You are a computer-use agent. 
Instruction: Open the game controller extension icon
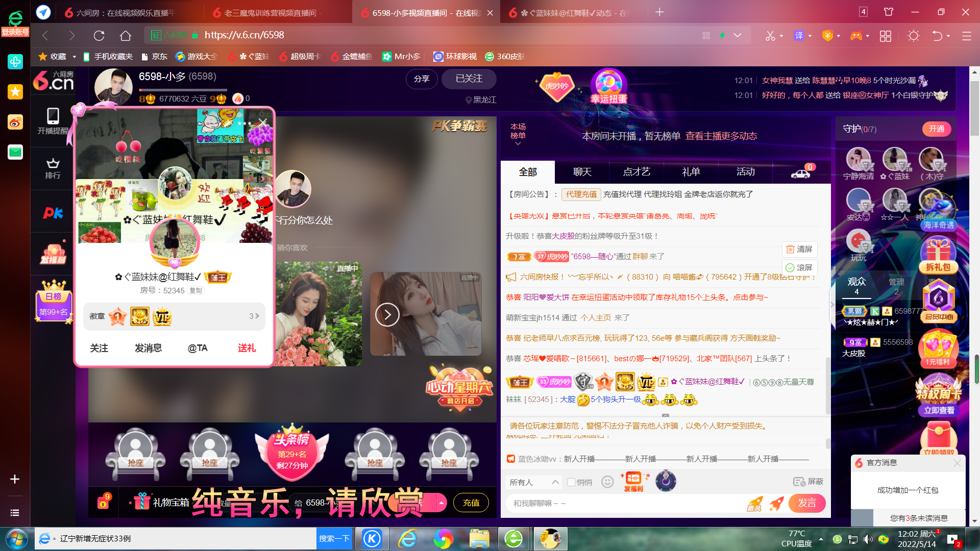tap(856, 36)
